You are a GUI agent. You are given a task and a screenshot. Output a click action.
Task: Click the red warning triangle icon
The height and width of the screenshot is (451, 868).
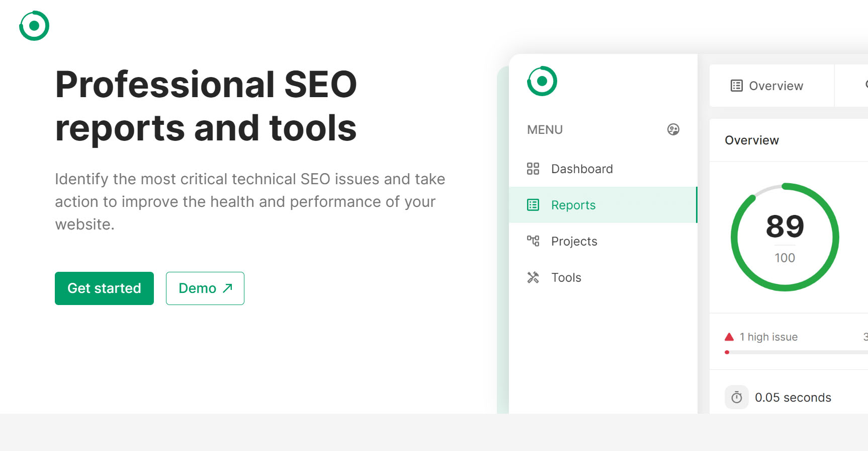(729, 337)
